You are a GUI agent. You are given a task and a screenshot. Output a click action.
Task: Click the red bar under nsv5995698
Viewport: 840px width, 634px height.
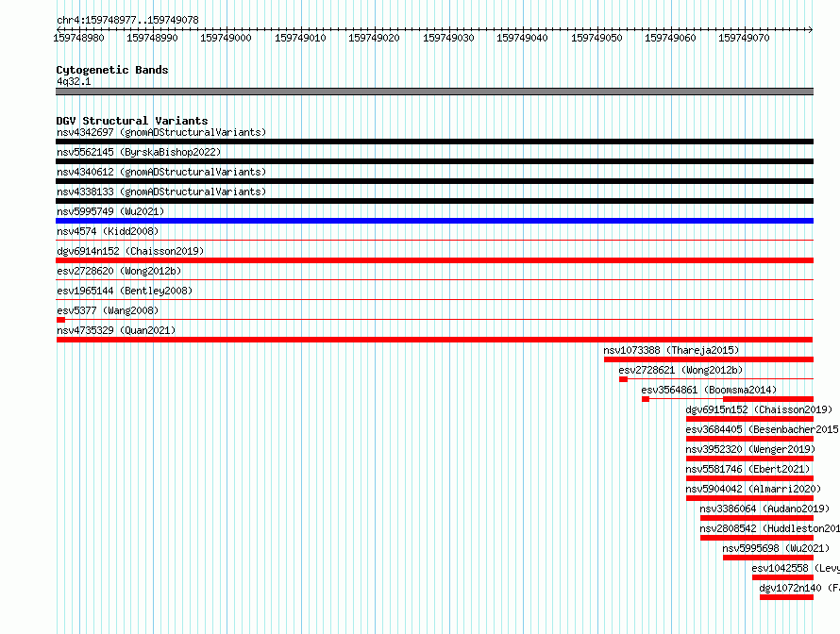click(768, 558)
